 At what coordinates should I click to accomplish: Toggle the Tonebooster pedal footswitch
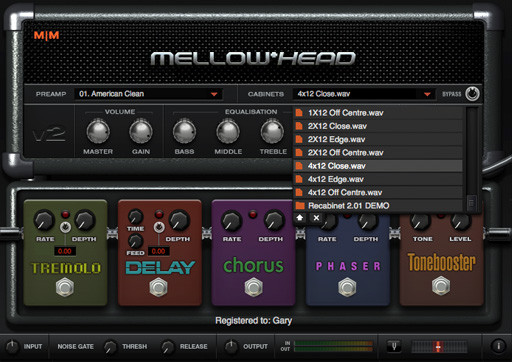(441, 287)
